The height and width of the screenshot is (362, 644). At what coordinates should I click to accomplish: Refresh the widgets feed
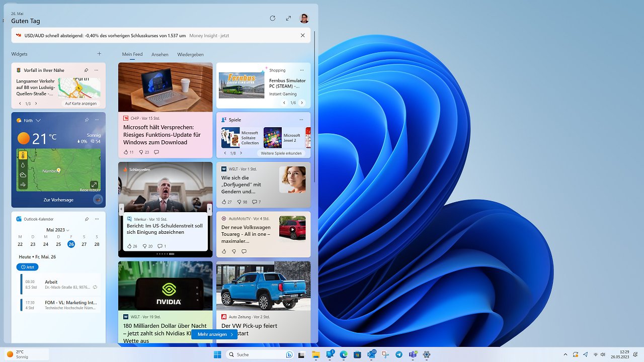click(x=272, y=18)
